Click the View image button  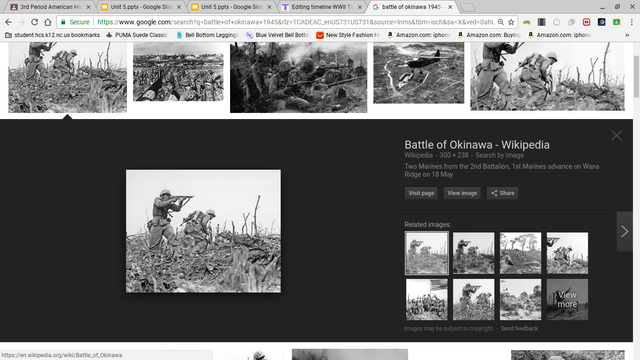(x=462, y=193)
